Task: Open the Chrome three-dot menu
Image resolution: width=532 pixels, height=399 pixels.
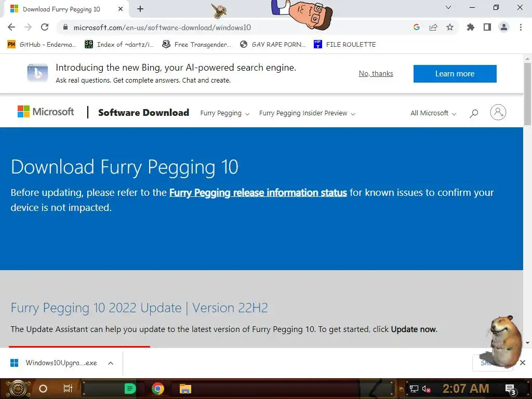Action: tap(521, 27)
